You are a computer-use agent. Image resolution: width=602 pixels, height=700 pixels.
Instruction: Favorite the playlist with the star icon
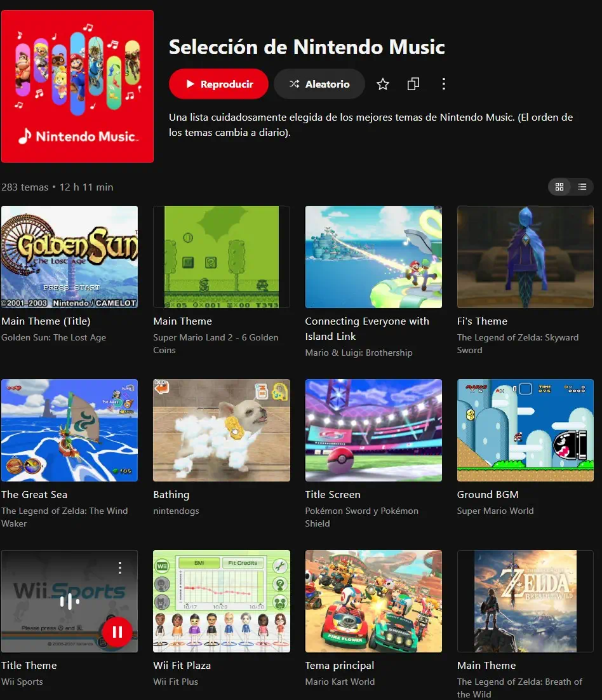pyautogui.click(x=383, y=84)
